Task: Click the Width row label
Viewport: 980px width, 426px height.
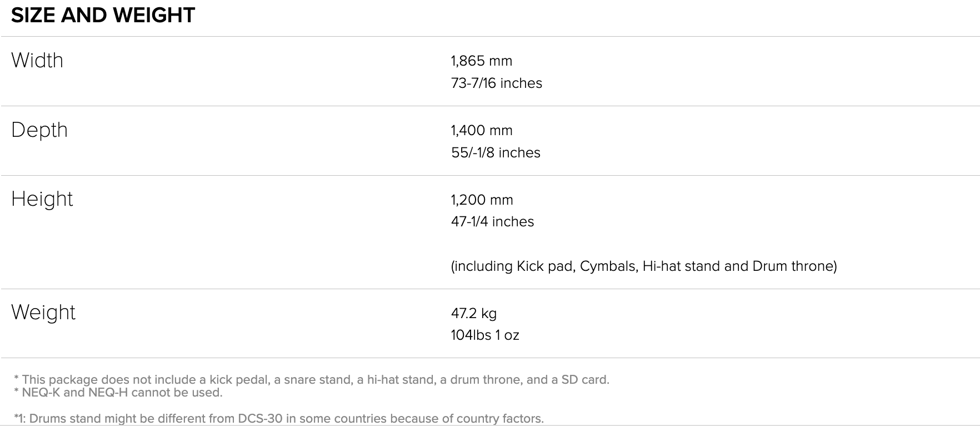Action: coord(37,60)
